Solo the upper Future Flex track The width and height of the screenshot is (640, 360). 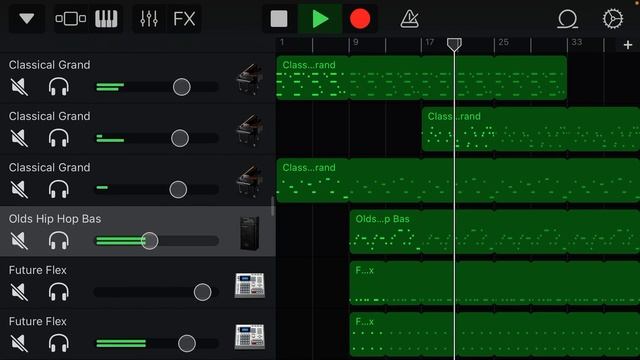[x=58, y=292]
